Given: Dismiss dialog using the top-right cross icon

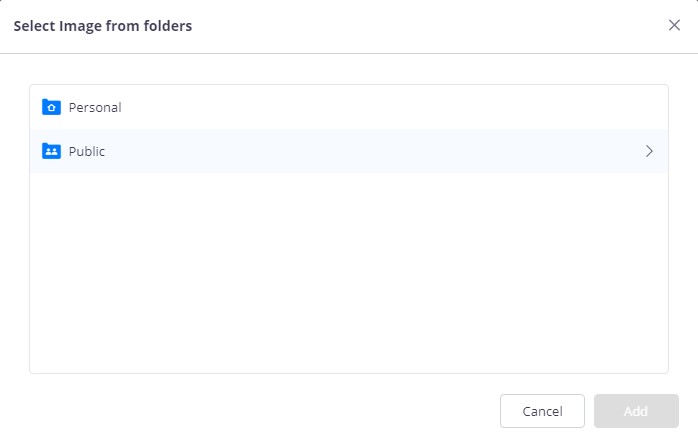Looking at the screenshot, I should 674,25.
